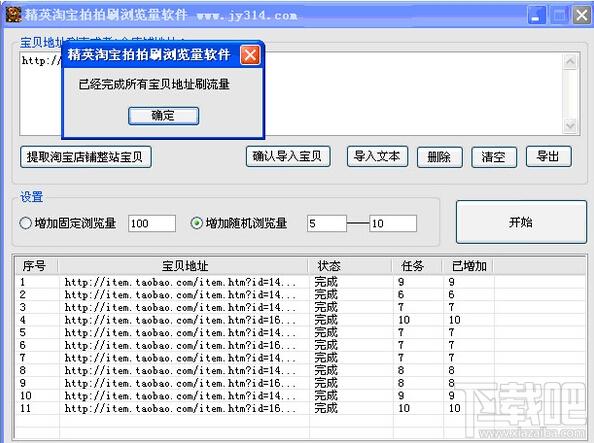The height and width of the screenshot is (443, 594).
Task: Click the 清空 button
Action: coord(494,157)
